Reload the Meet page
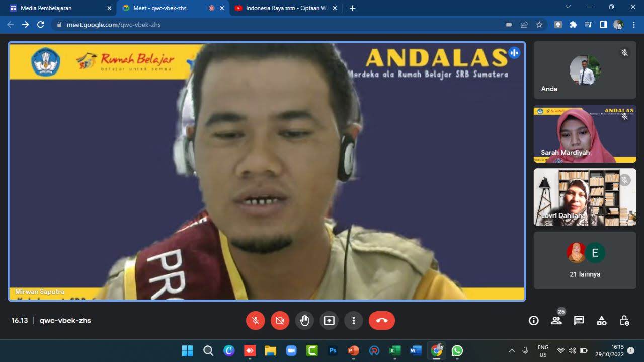This screenshot has height=362, width=644. coord(41,24)
